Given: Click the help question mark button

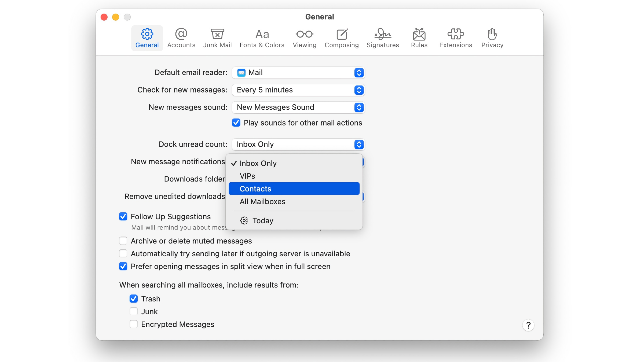Looking at the screenshot, I should 528,325.
